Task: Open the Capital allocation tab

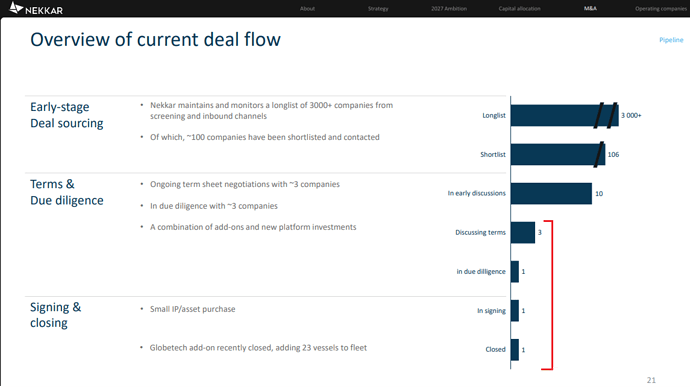Action: (519, 8)
